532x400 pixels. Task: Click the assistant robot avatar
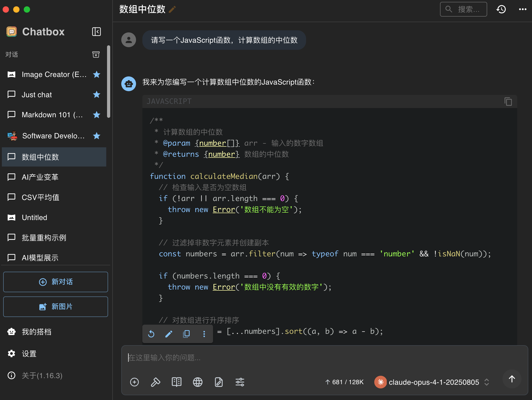click(129, 84)
